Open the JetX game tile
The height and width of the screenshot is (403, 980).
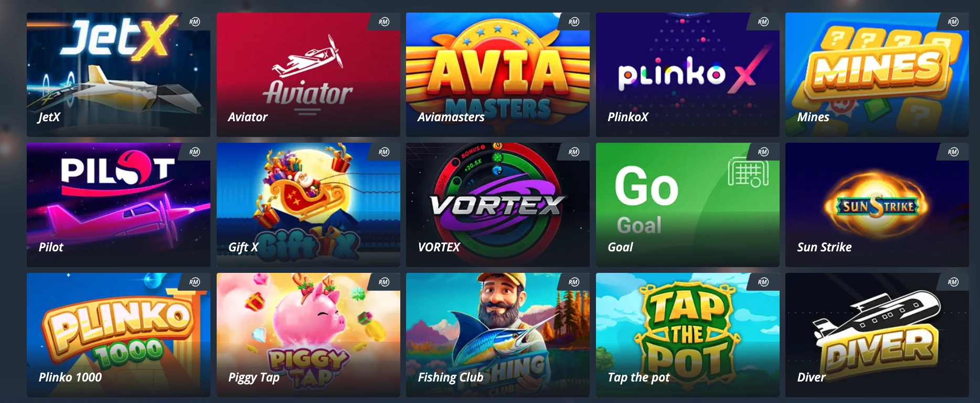point(119,75)
